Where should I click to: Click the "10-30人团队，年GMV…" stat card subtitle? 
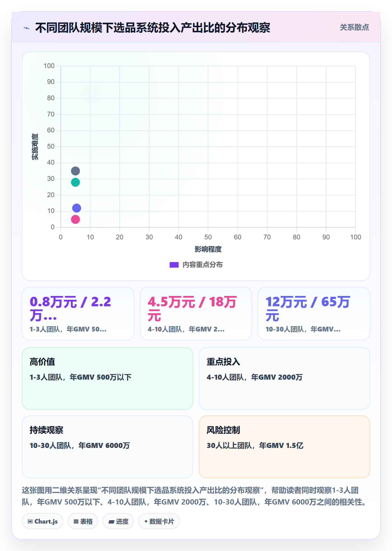(303, 329)
